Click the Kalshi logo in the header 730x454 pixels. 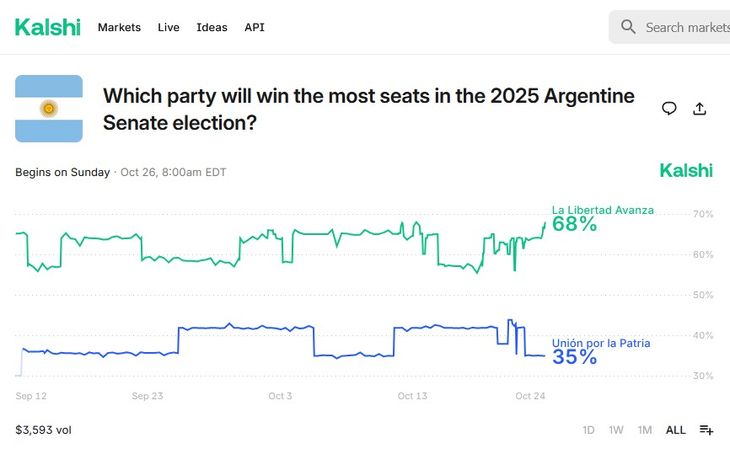click(x=47, y=27)
